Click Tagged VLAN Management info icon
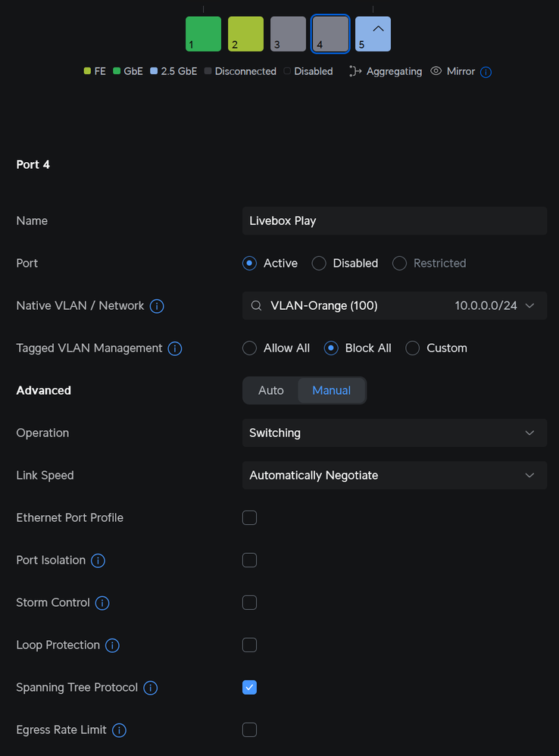 click(174, 348)
